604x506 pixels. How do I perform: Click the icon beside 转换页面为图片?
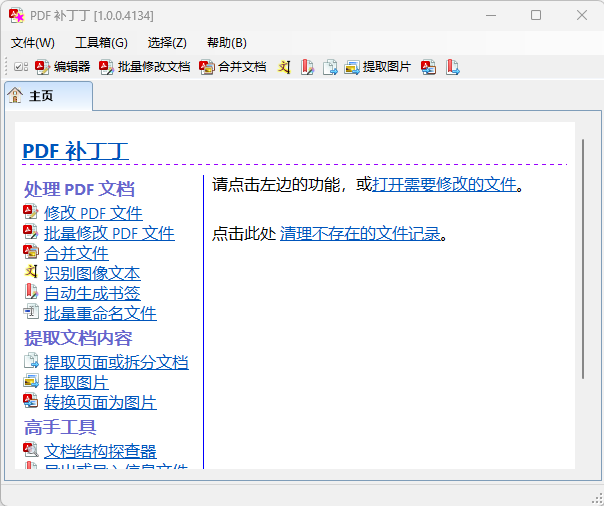pyautogui.click(x=31, y=401)
